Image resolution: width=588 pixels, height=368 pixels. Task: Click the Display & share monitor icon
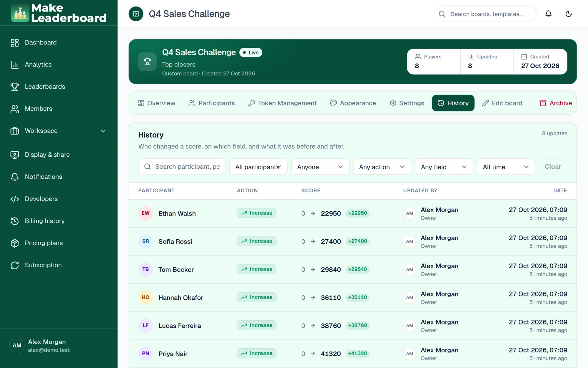15,155
